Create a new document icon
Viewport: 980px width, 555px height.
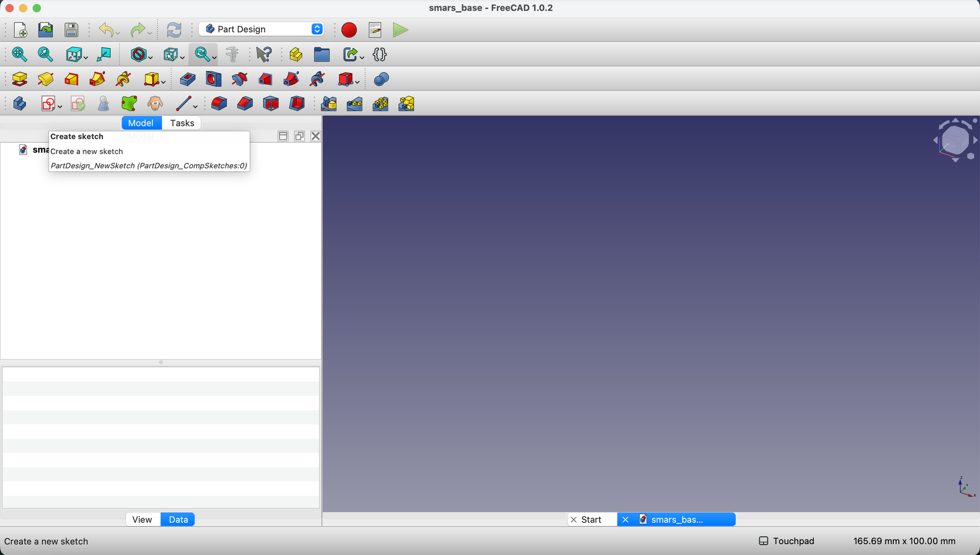tap(20, 30)
